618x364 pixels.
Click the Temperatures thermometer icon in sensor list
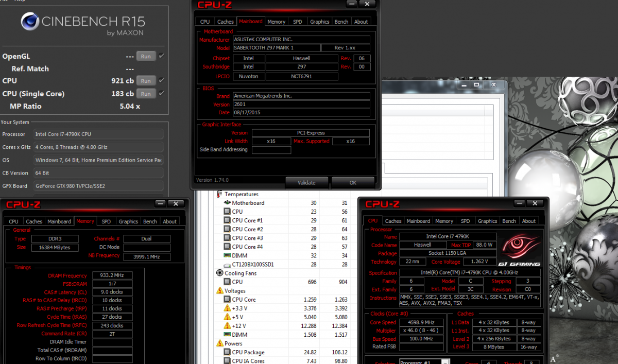219,194
